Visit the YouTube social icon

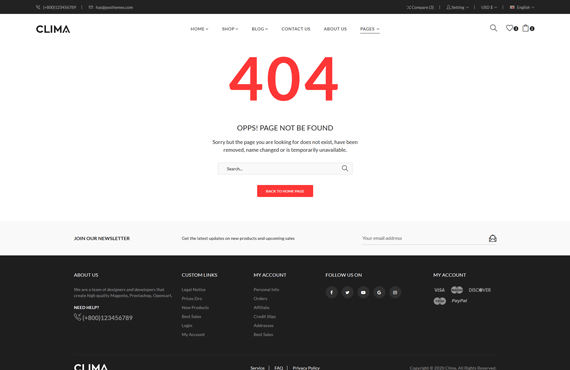[363, 292]
